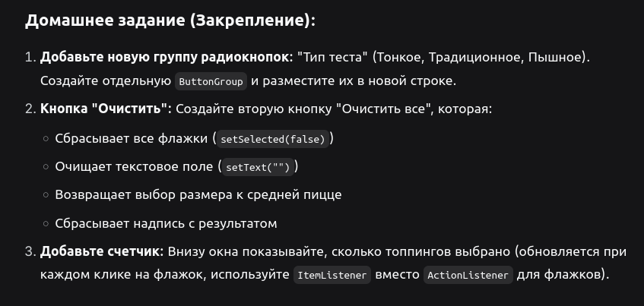Click bold text "Добавьте счетчик:"
The height and width of the screenshot is (306, 644).
pyautogui.click(x=102, y=251)
